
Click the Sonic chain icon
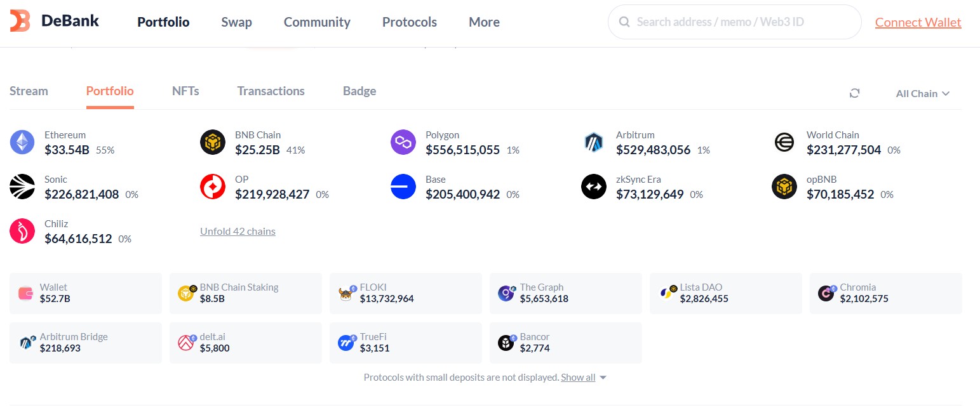tap(22, 187)
